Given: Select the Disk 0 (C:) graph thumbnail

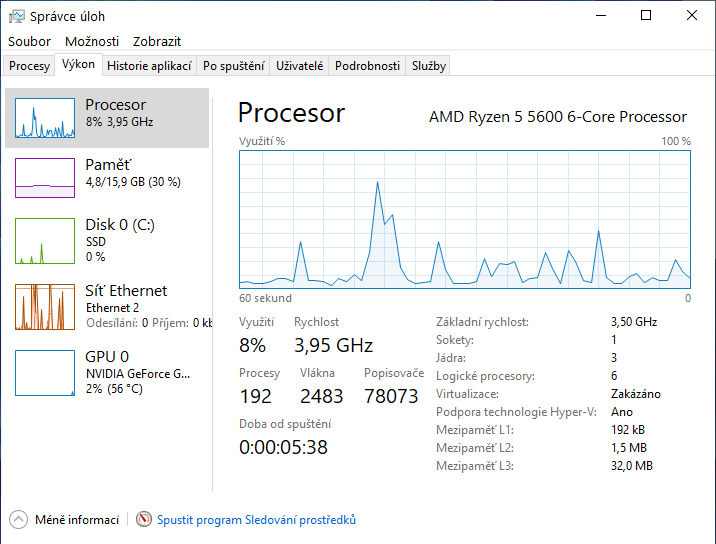Looking at the screenshot, I should coord(45,241).
